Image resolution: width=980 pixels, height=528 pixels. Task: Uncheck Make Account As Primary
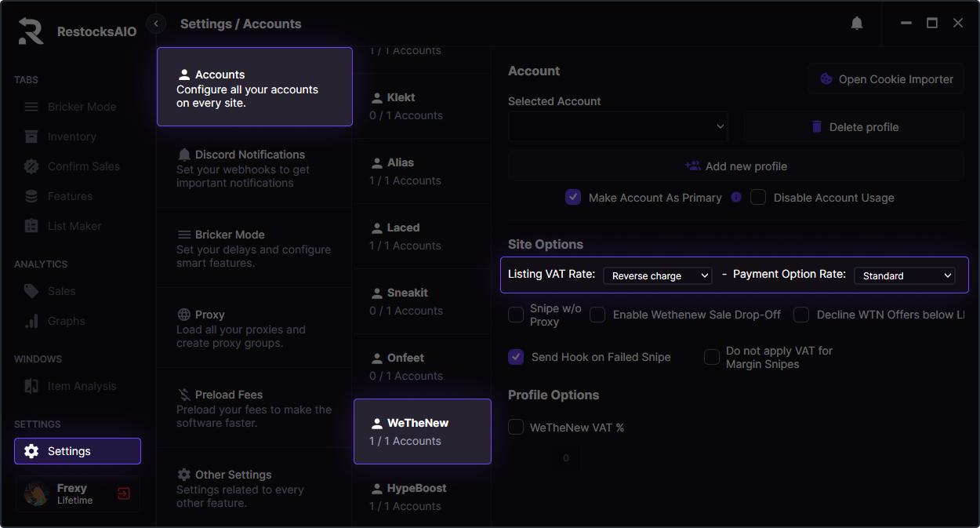(573, 197)
